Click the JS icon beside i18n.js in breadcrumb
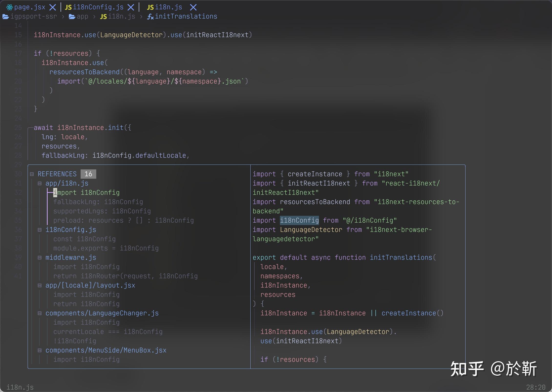 [103, 16]
